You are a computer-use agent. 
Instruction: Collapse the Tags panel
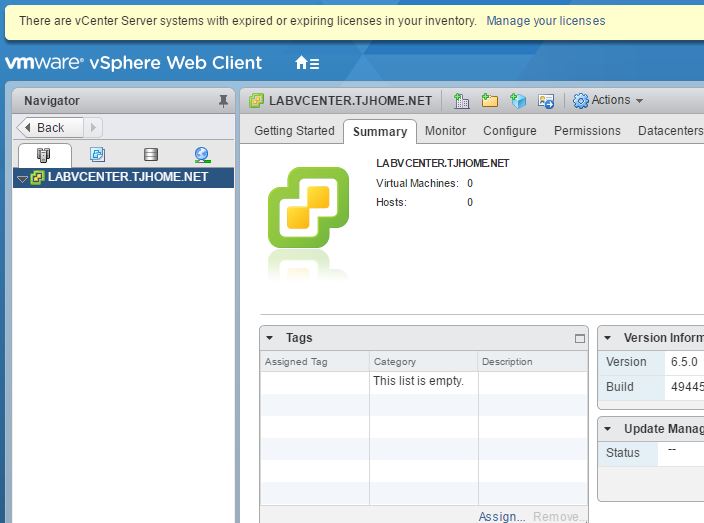coord(269,338)
